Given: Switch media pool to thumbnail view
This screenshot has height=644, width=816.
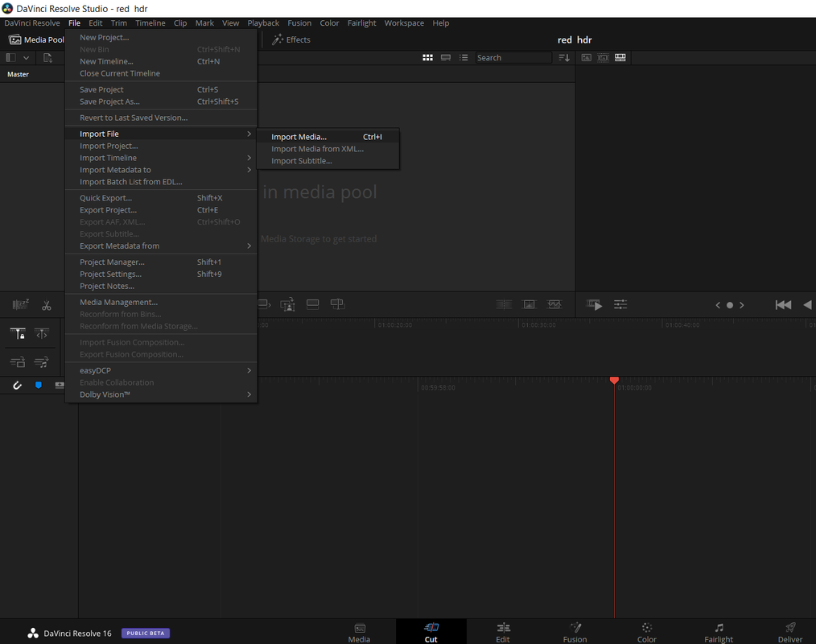Looking at the screenshot, I should tap(428, 58).
